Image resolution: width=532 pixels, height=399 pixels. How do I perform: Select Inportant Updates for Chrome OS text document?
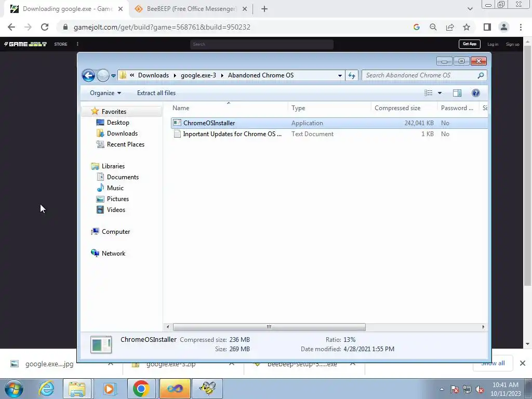[232, 134]
